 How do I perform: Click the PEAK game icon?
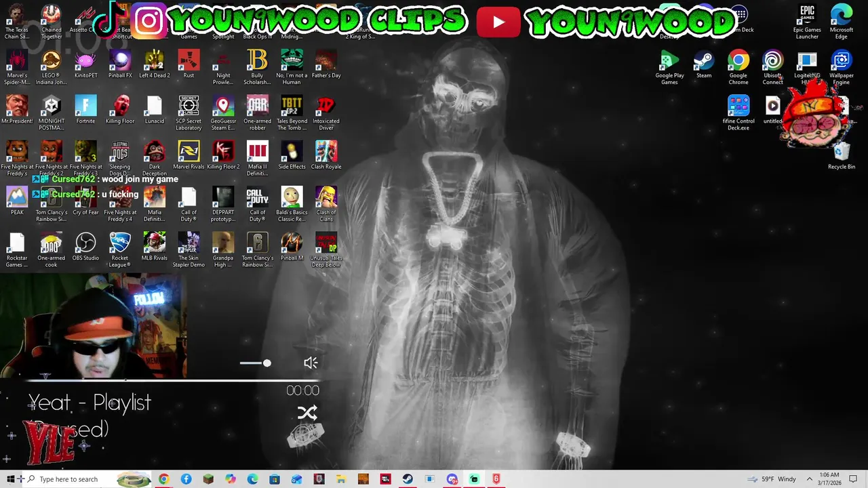pos(17,201)
